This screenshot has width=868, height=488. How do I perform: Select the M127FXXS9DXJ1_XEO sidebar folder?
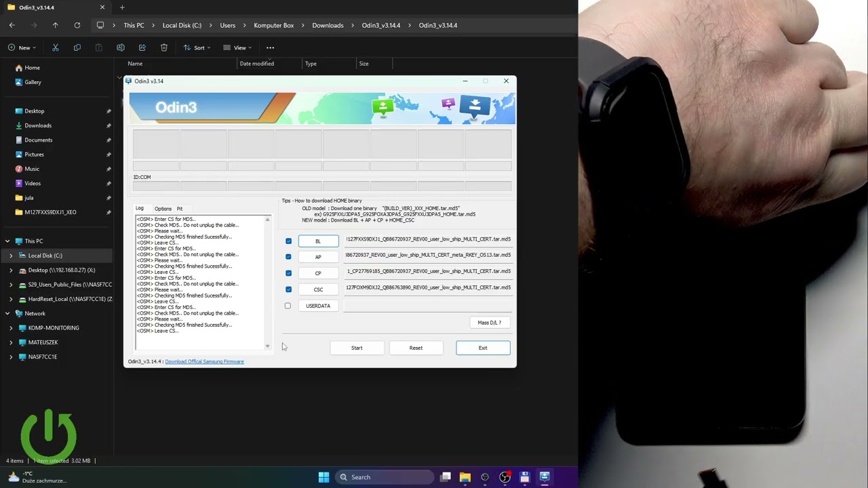click(x=50, y=212)
